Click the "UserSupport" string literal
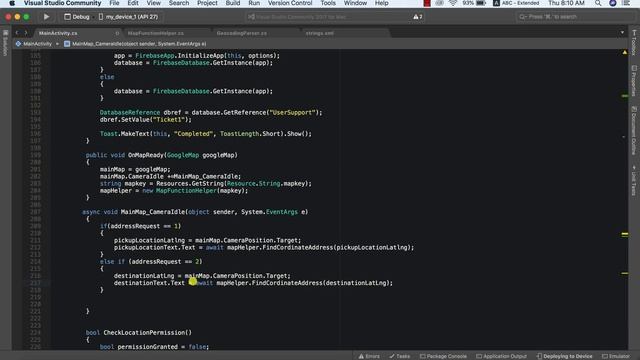 (292, 113)
